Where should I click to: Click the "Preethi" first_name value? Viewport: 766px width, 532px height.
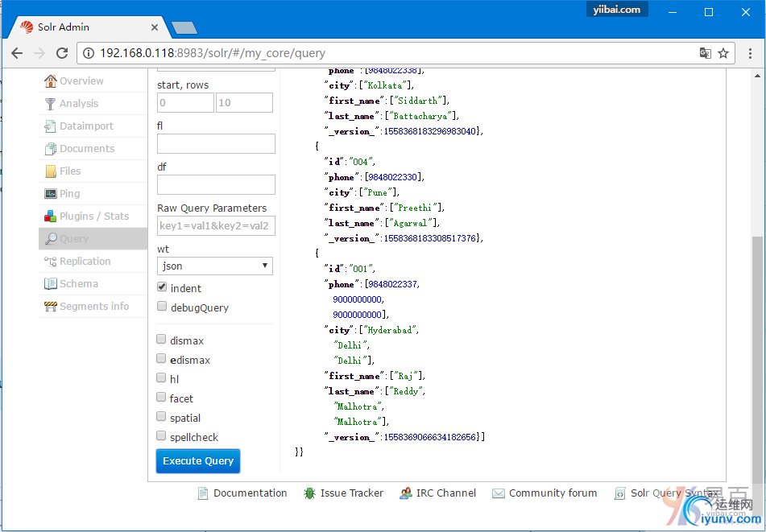click(416, 208)
